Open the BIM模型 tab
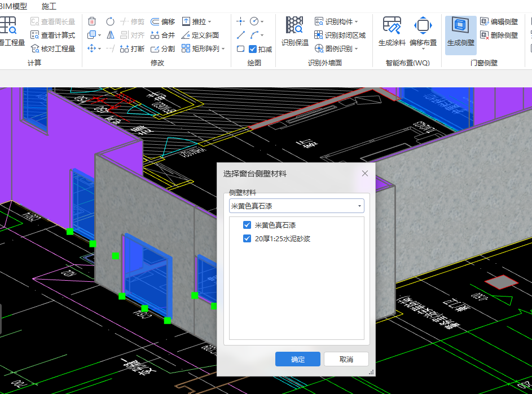Viewport: 532px width, 394px height. pyautogui.click(x=14, y=6)
